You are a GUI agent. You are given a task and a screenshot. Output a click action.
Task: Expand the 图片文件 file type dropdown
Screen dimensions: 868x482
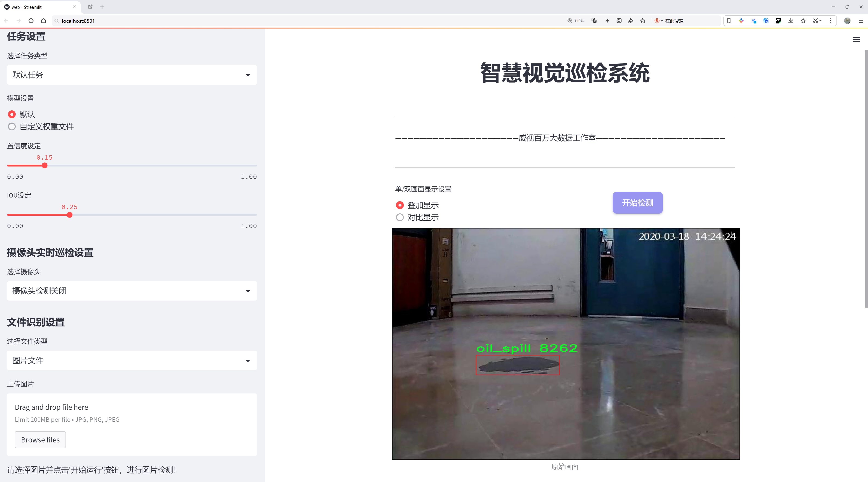(132, 360)
